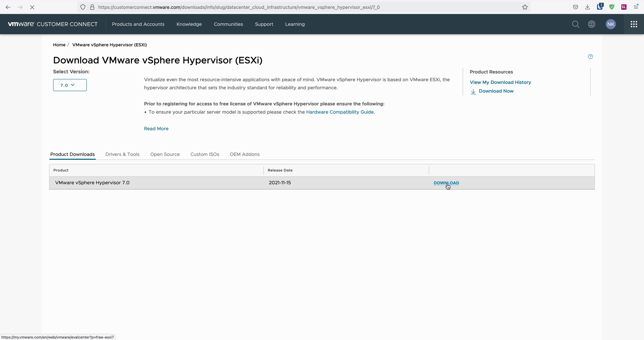Open the SL extension icon
Image resolution: width=644 pixels, height=340 pixels.
pos(624,7)
